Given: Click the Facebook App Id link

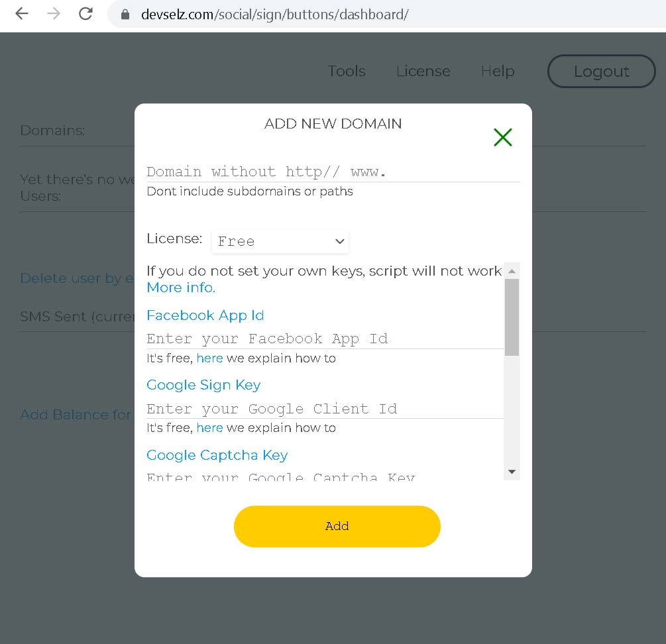Looking at the screenshot, I should [x=205, y=315].
